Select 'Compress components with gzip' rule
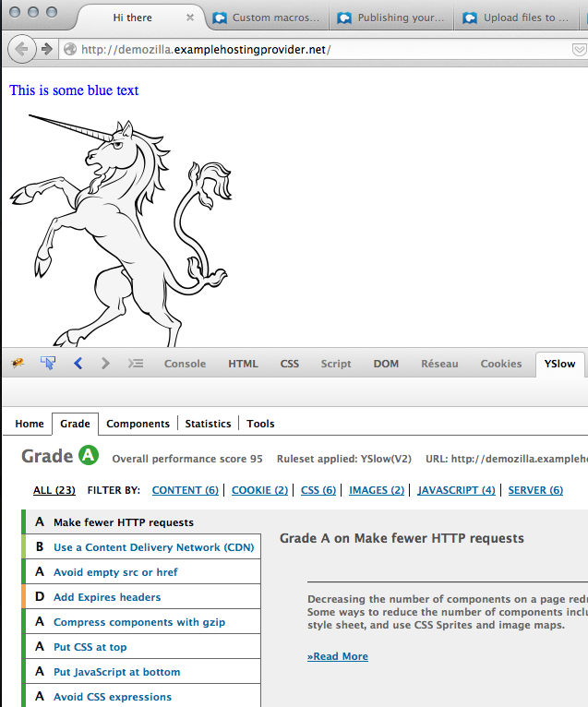Image resolution: width=588 pixels, height=707 pixels. (x=138, y=622)
